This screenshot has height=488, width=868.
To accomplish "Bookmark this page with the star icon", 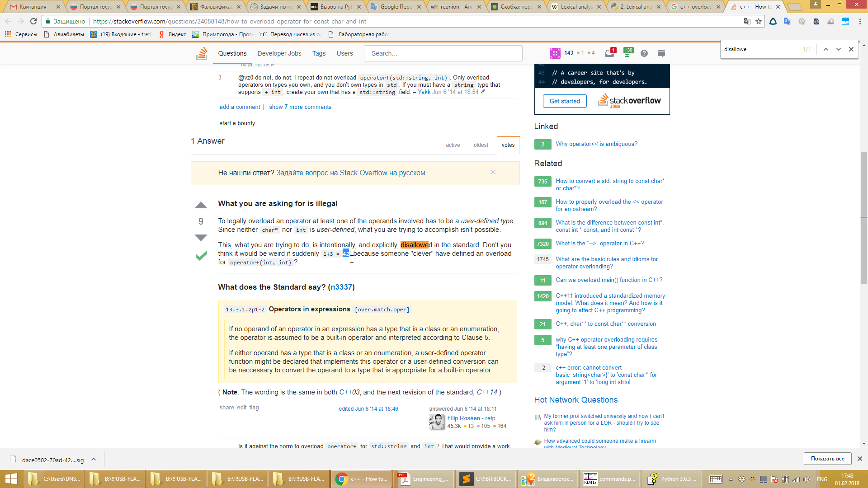I will click(759, 21).
